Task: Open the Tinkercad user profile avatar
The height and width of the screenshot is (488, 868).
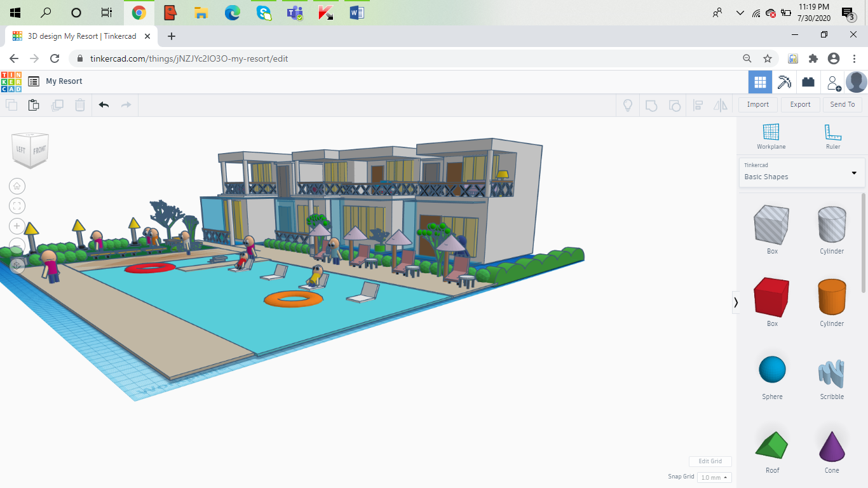Action: point(857,82)
